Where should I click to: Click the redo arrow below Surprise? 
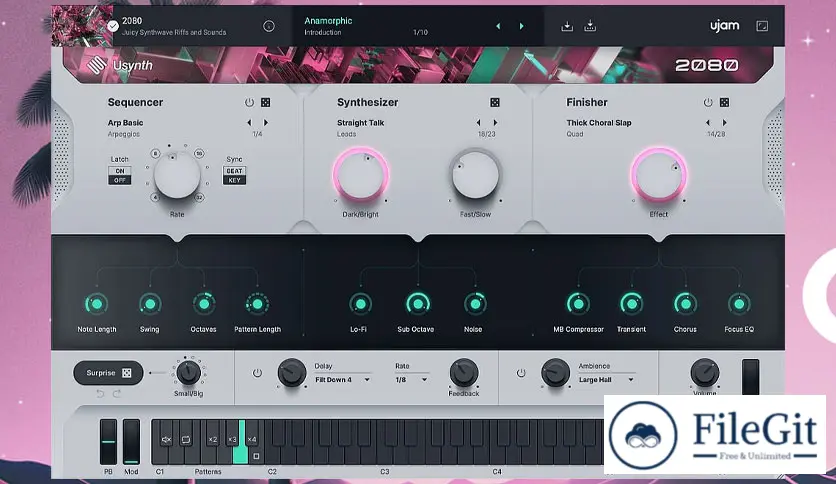coord(117,394)
